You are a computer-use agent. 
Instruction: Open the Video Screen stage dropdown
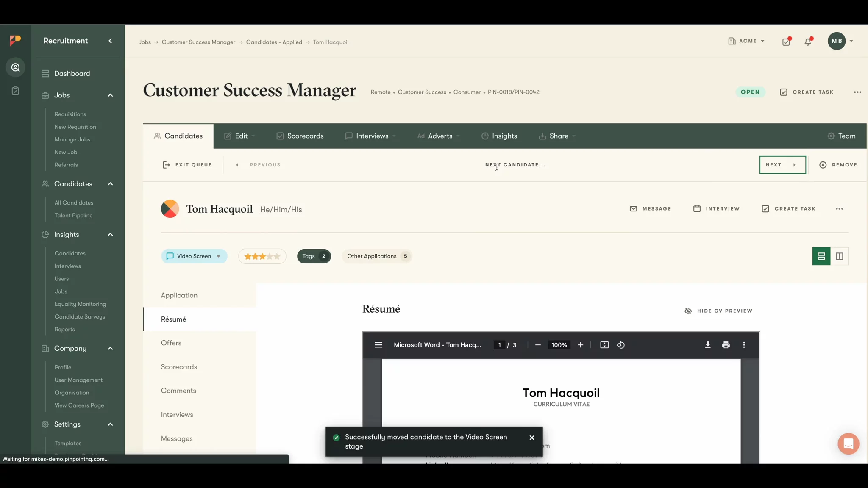click(194, 256)
